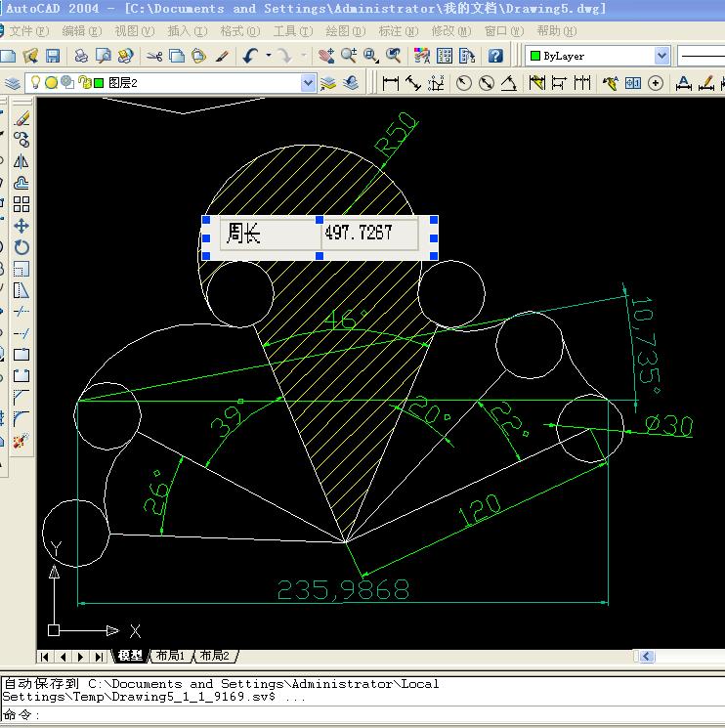The height and width of the screenshot is (728, 725).
Task: Open the DesignCenter icon
Action: point(445,56)
